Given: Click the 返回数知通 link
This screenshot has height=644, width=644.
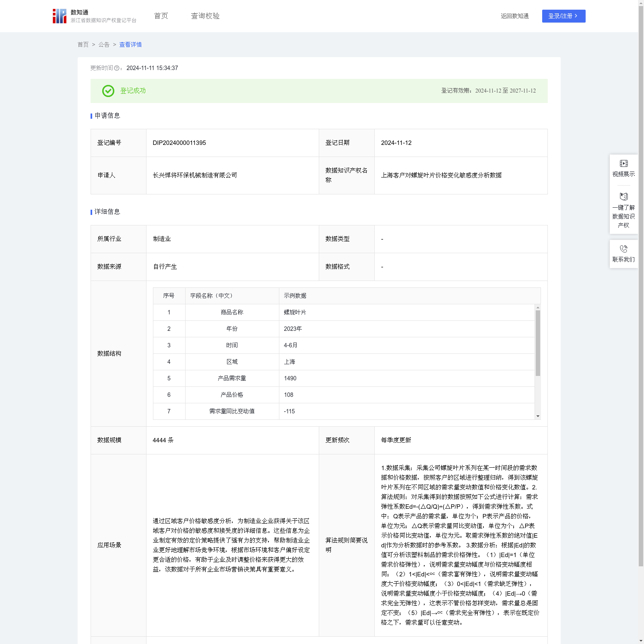Looking at the screenshot, I should [514, 16].
